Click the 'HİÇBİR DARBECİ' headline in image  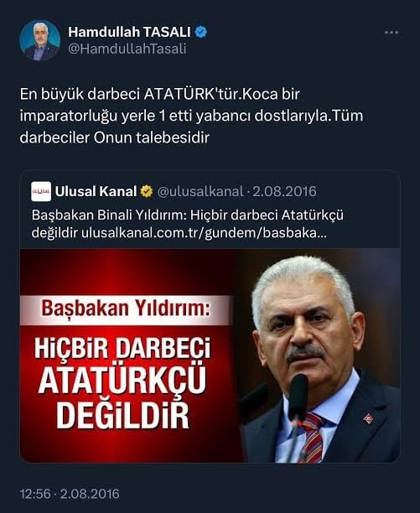[x=122, y=349]
